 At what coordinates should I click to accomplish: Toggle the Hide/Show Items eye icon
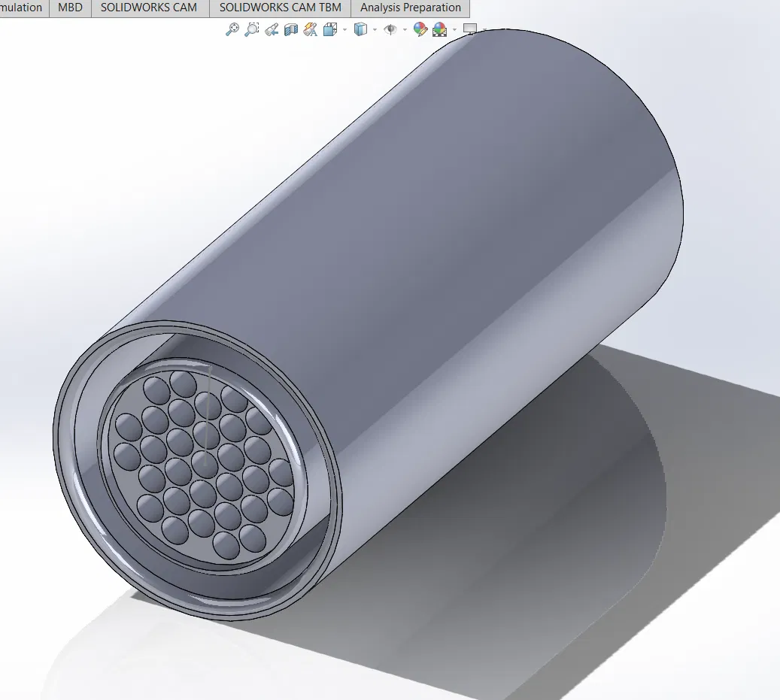(x=390, y=29)
